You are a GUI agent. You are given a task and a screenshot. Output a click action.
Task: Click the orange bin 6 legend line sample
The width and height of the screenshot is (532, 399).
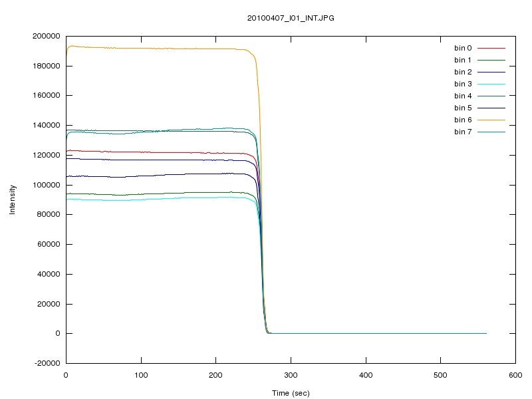(491, 120)
